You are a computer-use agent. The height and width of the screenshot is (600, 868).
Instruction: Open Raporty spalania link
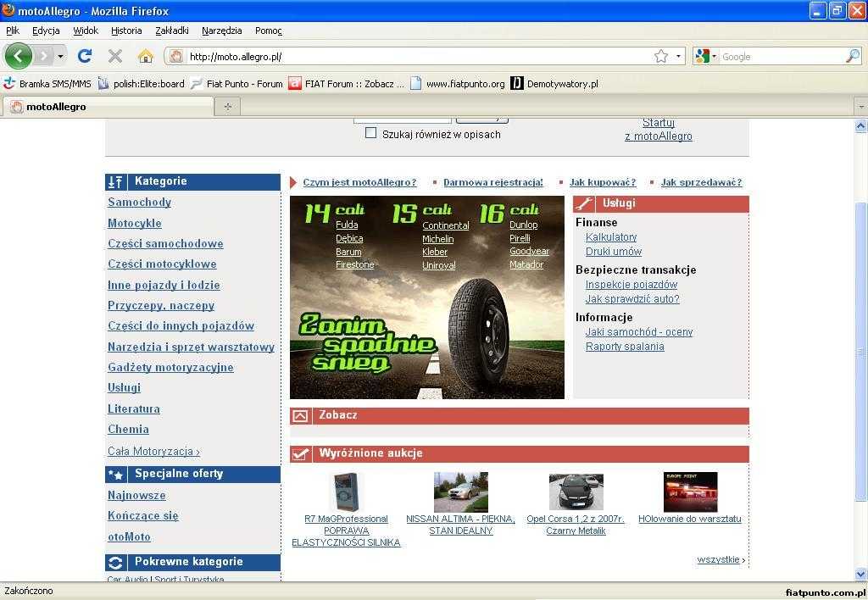tap(625, 347)
